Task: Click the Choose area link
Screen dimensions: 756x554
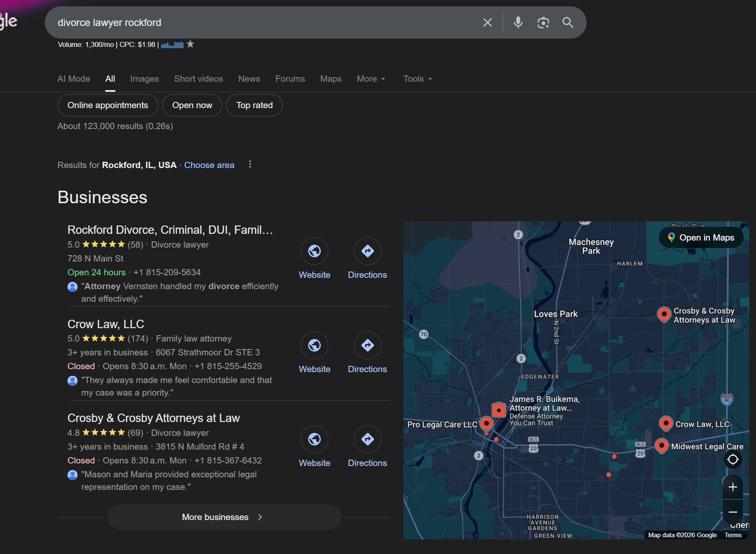Action: [x=209, y=165]
